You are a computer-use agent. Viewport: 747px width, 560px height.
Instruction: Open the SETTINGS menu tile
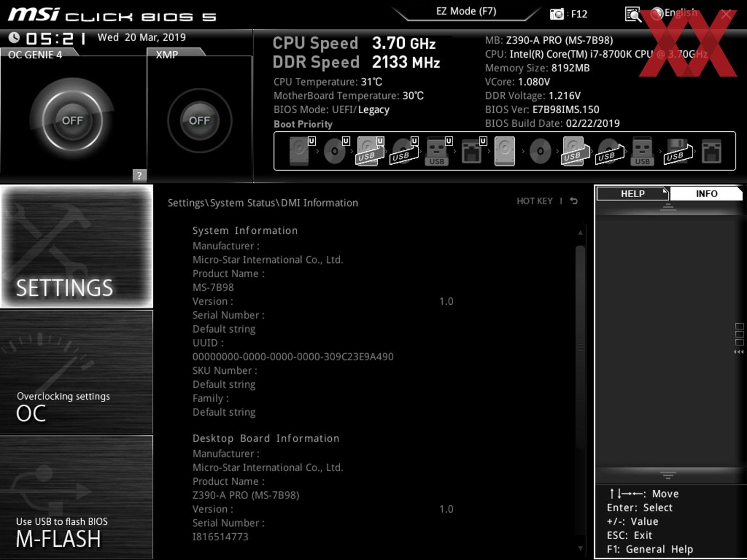click(x=77, y=247)
